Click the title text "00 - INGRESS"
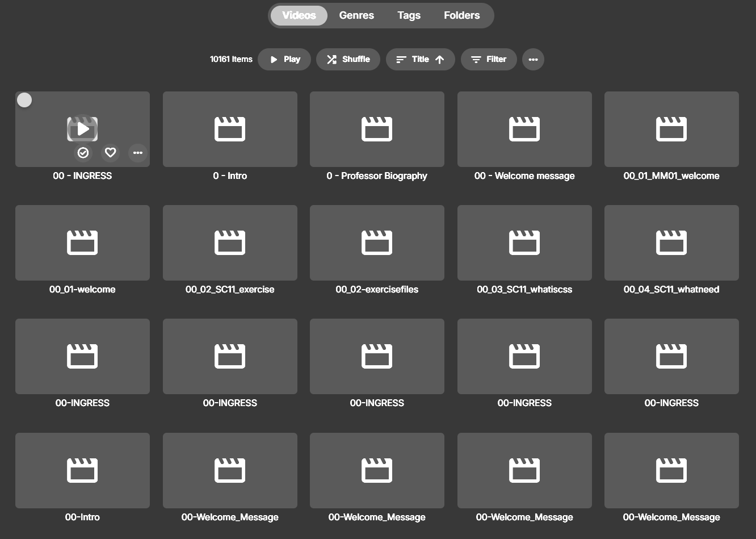 pyautogui.click(x=82, y=176)
